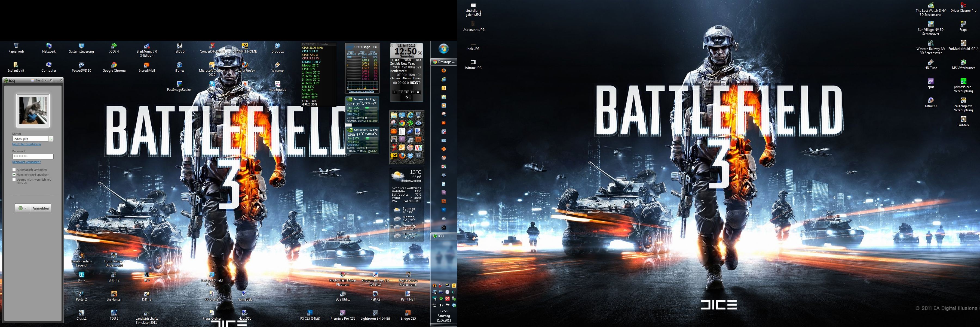The image size is (980, 327).
Task: Open MSI Afterburner on right monitor
Action: 963,64
